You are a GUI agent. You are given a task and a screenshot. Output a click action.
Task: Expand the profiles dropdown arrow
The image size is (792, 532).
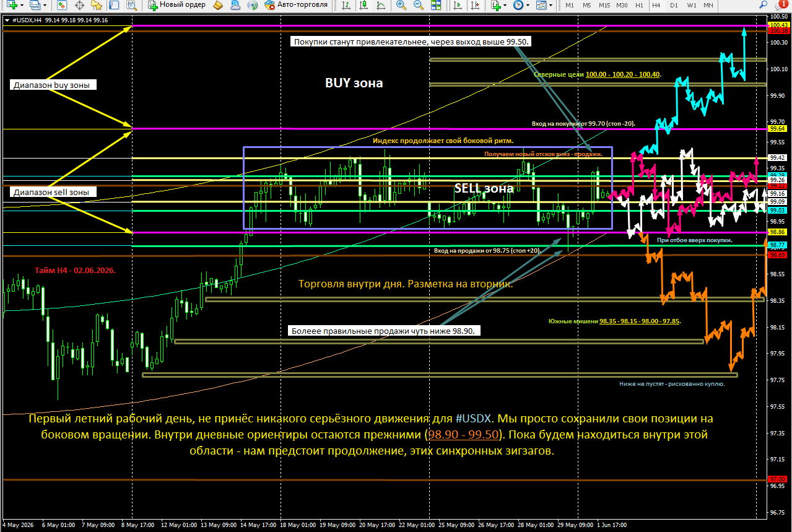[45, 5]
